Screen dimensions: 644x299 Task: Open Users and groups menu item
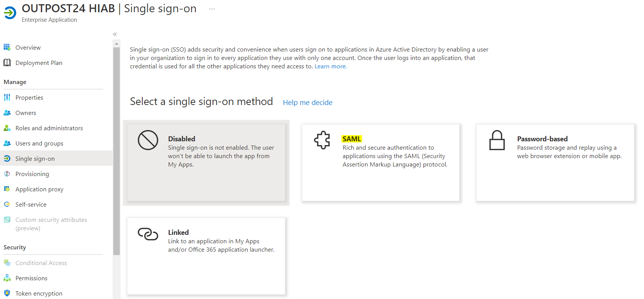click(39, 143)
